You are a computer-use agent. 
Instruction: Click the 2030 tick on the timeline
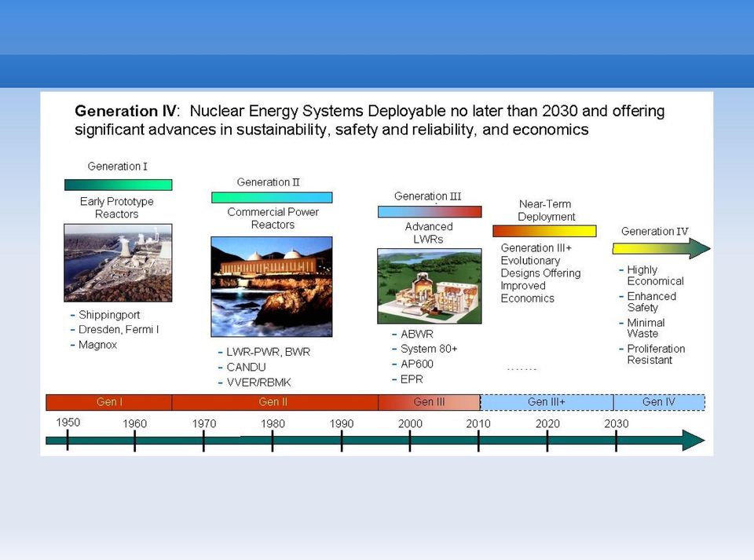point(616,441)
